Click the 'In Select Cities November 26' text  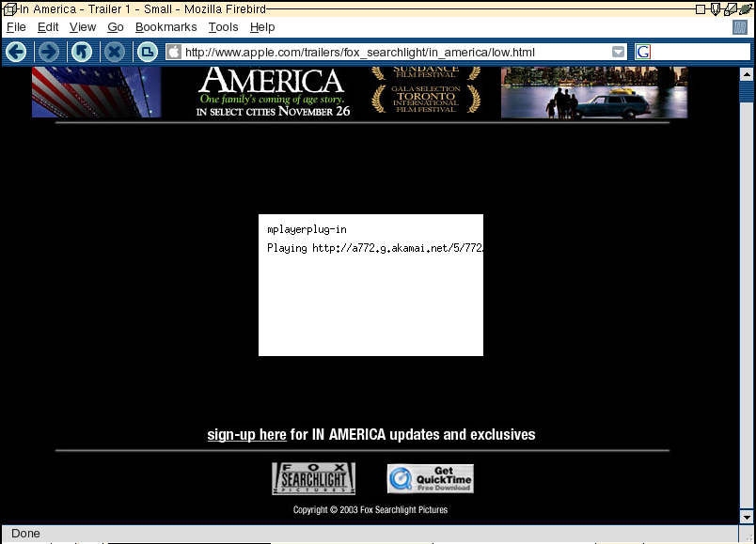[x=273, y=111]
